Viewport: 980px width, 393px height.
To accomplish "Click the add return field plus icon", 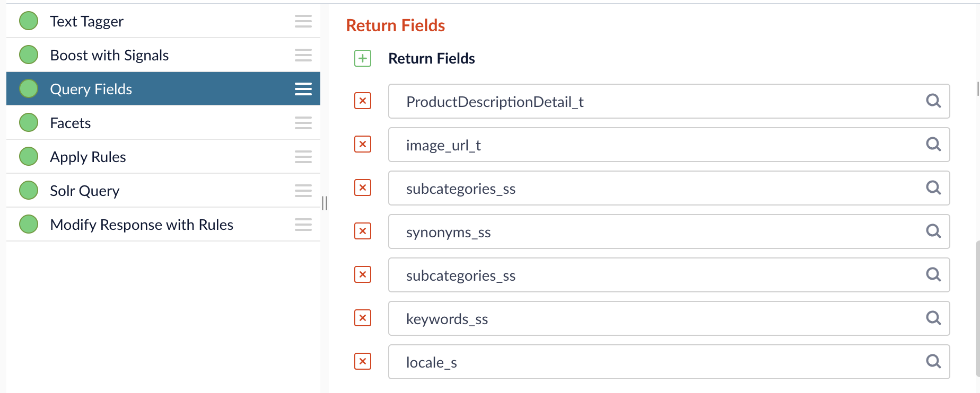I will [x=362, y=59].
